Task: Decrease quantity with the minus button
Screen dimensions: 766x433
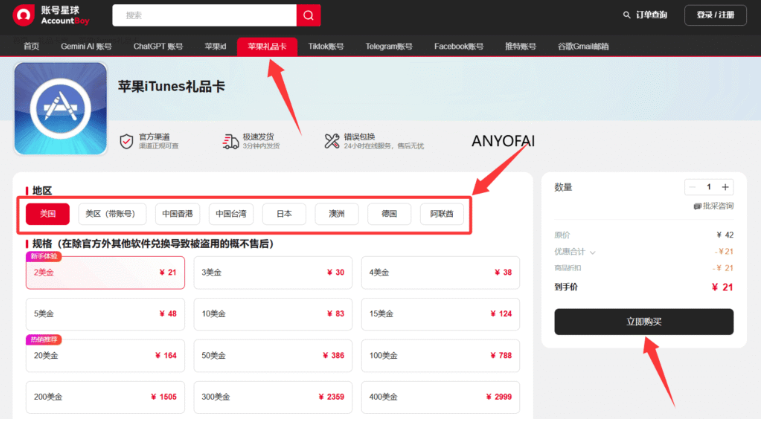Action: (692, 187)
